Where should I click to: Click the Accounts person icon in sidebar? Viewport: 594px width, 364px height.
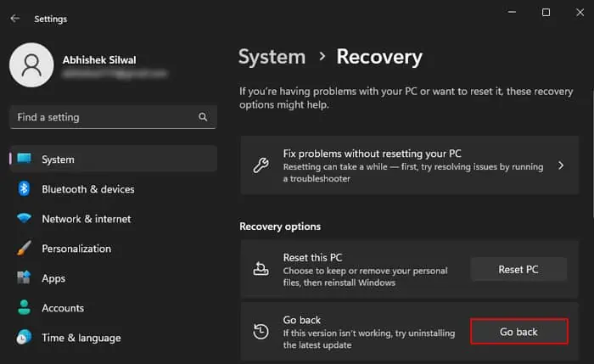coord(25,308)
